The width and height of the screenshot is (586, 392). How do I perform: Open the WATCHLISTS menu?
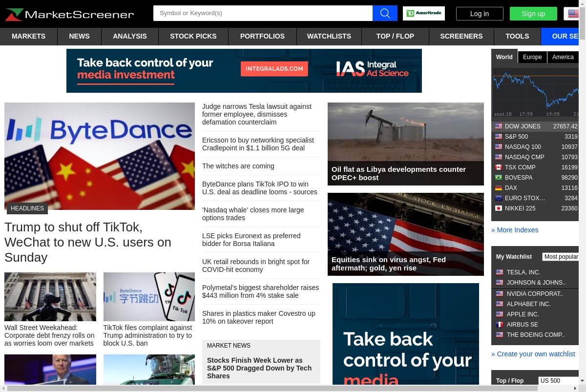[x=329, y=36]
